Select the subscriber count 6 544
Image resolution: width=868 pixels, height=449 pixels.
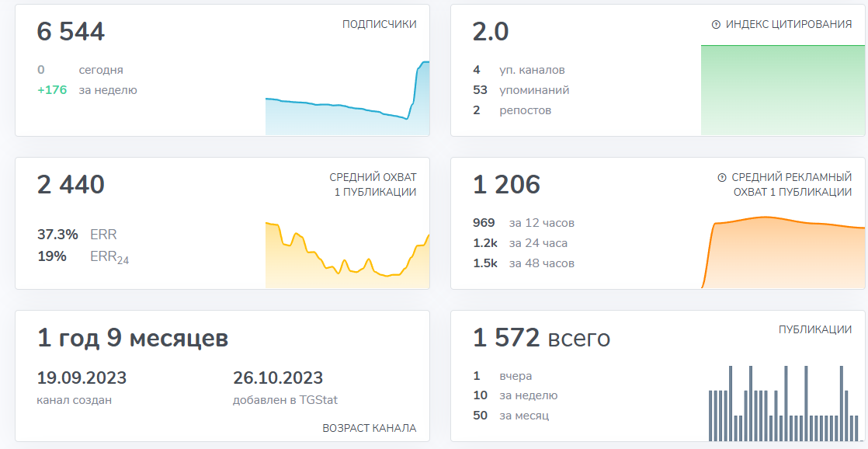tap(71, 31)
